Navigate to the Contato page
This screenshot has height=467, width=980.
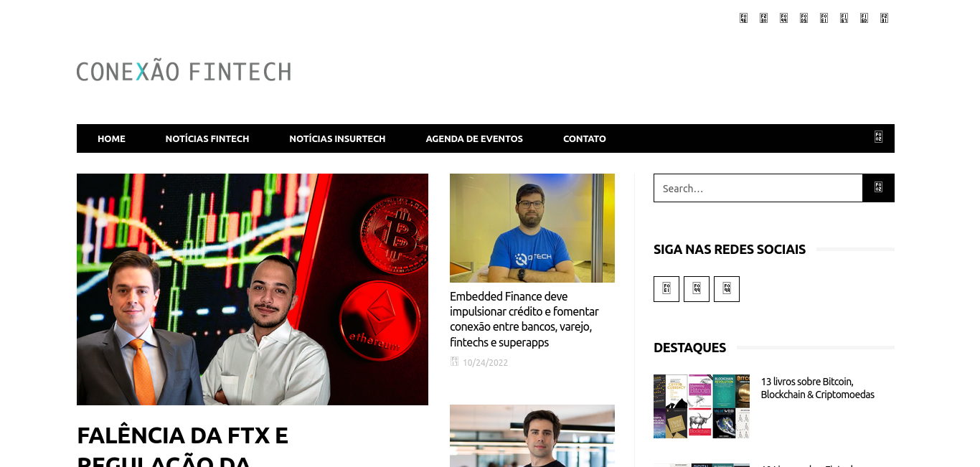pos(585,138)
